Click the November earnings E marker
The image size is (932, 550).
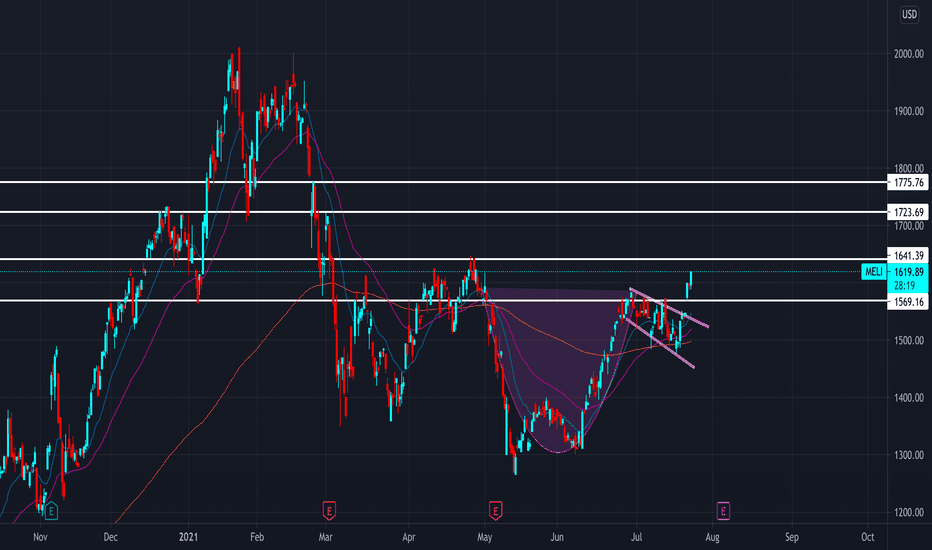click(x=51, y=511)
